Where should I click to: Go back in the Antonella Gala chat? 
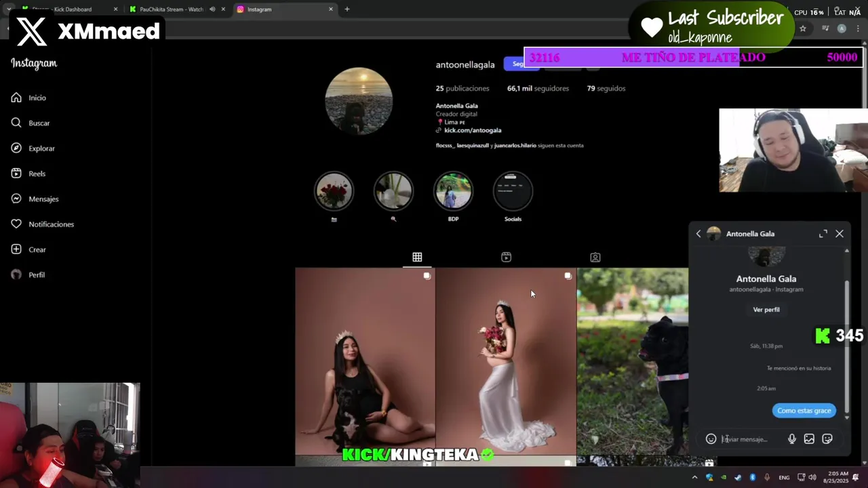tap(698, 234)
